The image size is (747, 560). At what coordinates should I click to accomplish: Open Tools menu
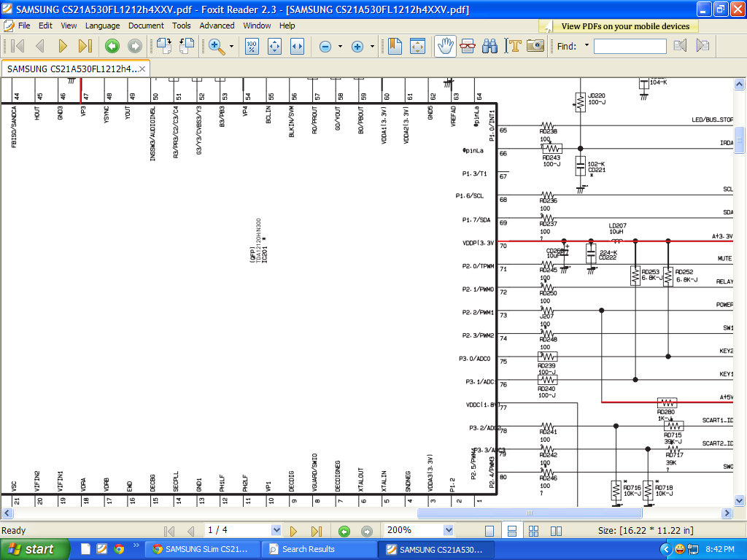[x=182, y=26]
